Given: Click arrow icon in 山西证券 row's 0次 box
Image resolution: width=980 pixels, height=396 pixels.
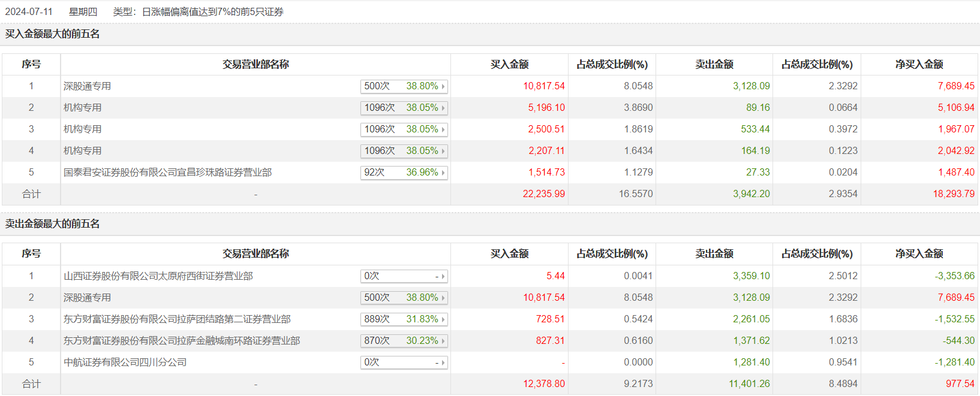Looking at the screenshot, I should coord(443,277).
